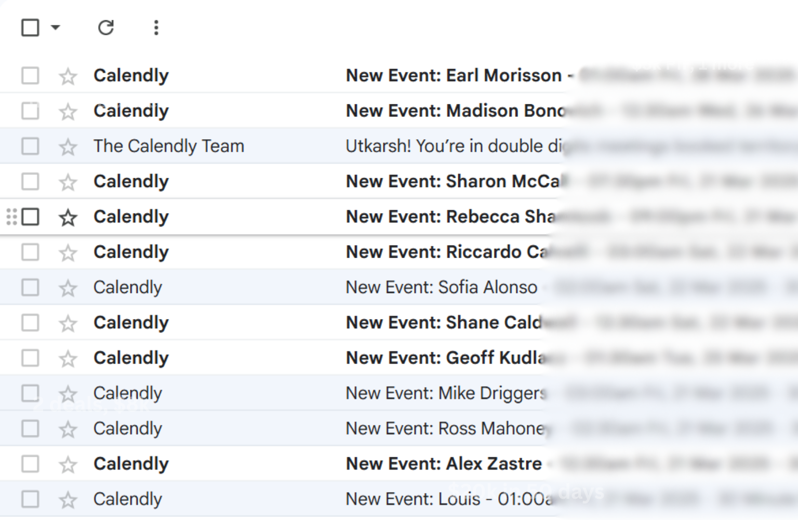The image size is (798, 532).
Task: Click The Calendly Team sender name
Action: pos(169,146)
